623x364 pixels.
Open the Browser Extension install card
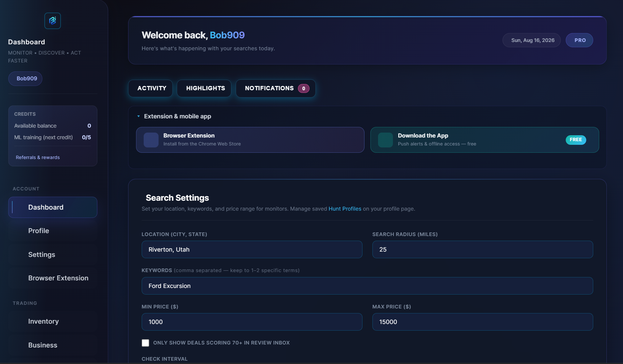(x=250, y=140)
